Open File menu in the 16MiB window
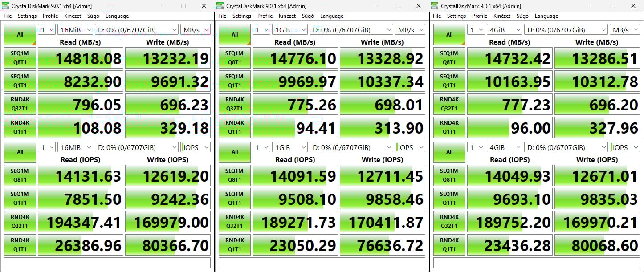The height and width of the screenshot is (272, 644). click(x=8, y=16)
